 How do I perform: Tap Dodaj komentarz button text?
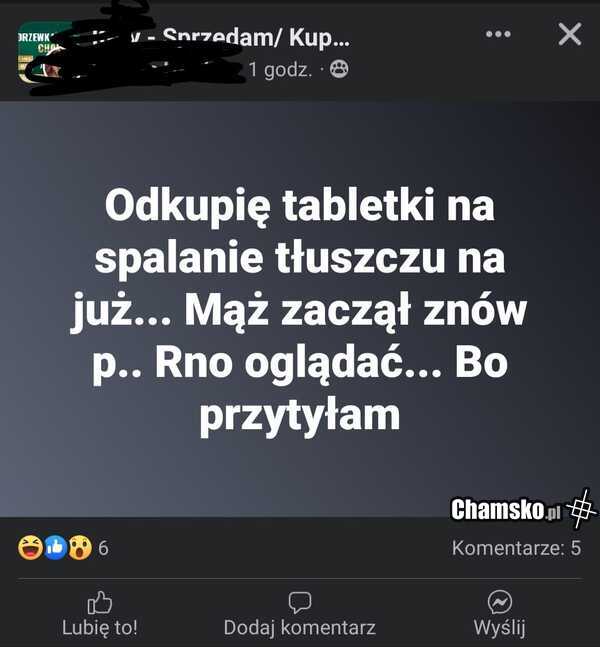click(300, 628)
